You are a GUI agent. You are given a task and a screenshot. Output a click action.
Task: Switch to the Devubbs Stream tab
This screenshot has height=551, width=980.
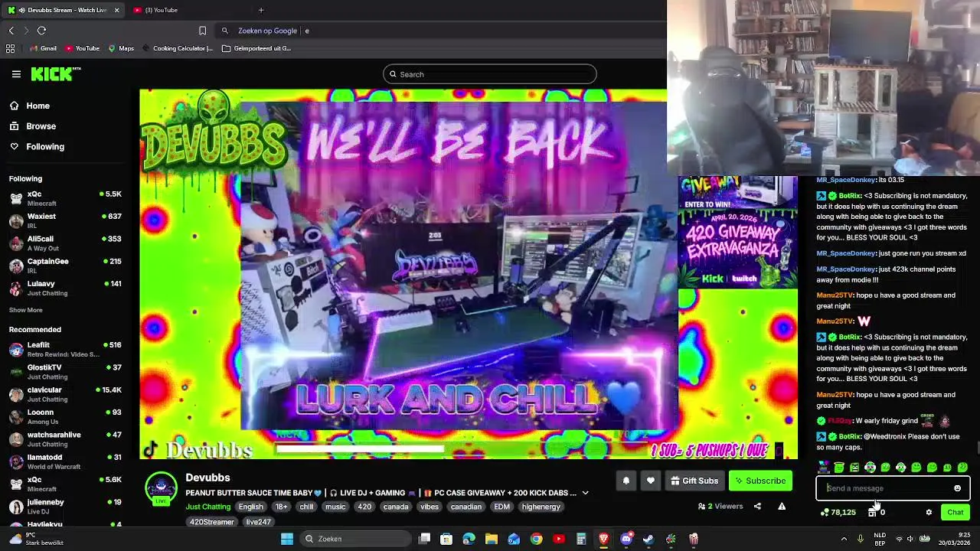click(x=61, y=10)
